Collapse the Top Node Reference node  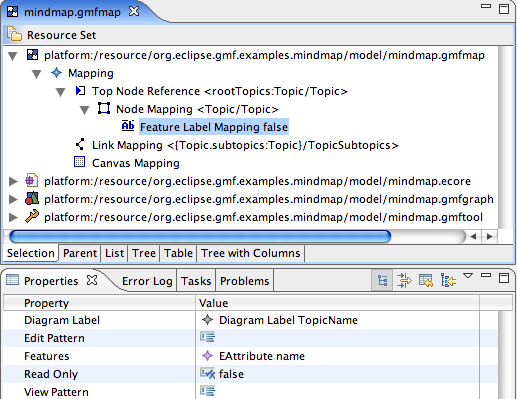60,92
